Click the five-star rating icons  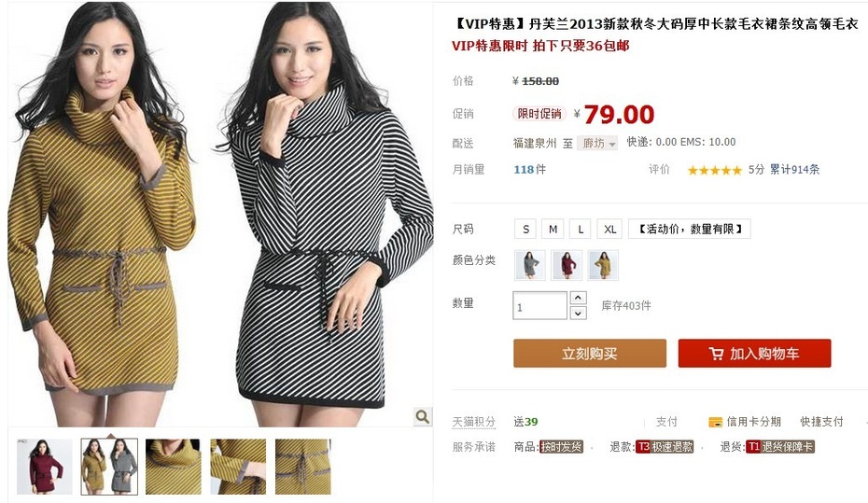click(x=714, y=170)
